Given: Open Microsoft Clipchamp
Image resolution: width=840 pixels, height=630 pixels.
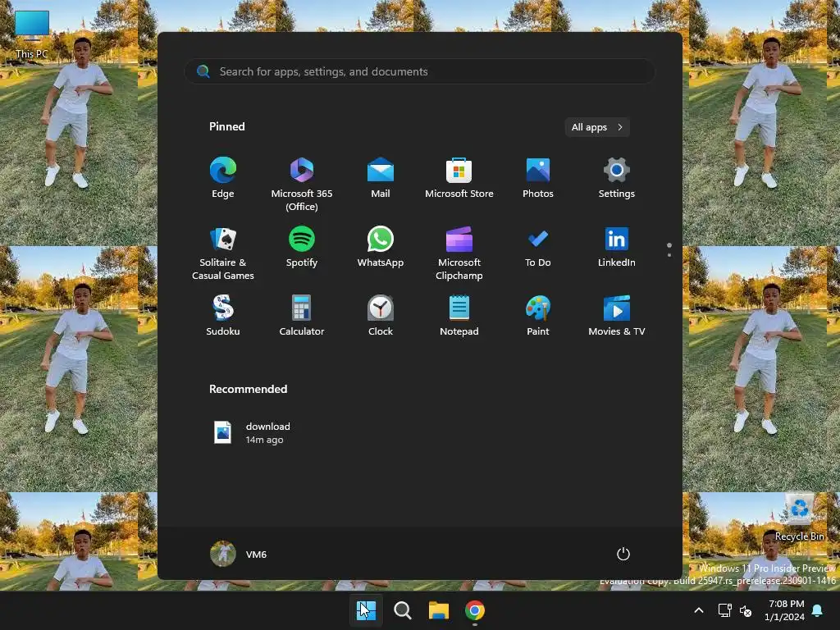Looking at the screenshot, I should pos(459,253).
